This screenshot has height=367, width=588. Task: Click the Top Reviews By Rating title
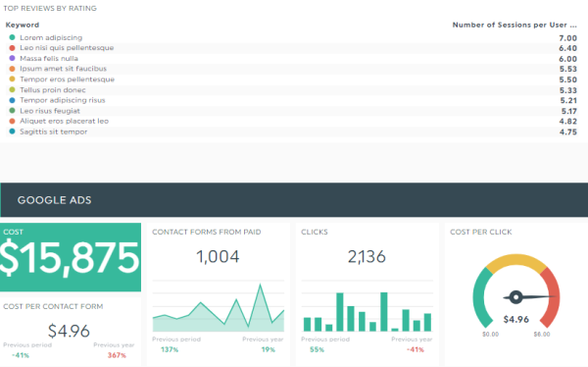pos(50,8)
